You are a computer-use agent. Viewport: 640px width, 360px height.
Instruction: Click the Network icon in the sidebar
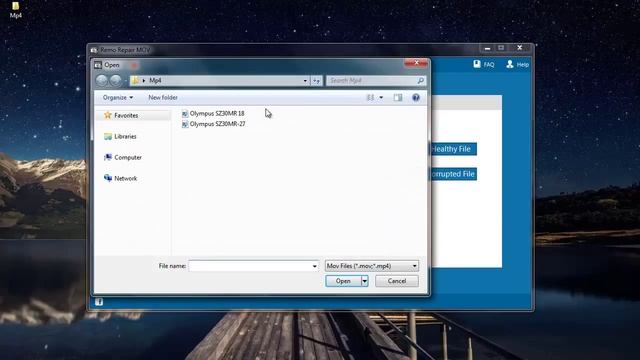coord(108,178)
